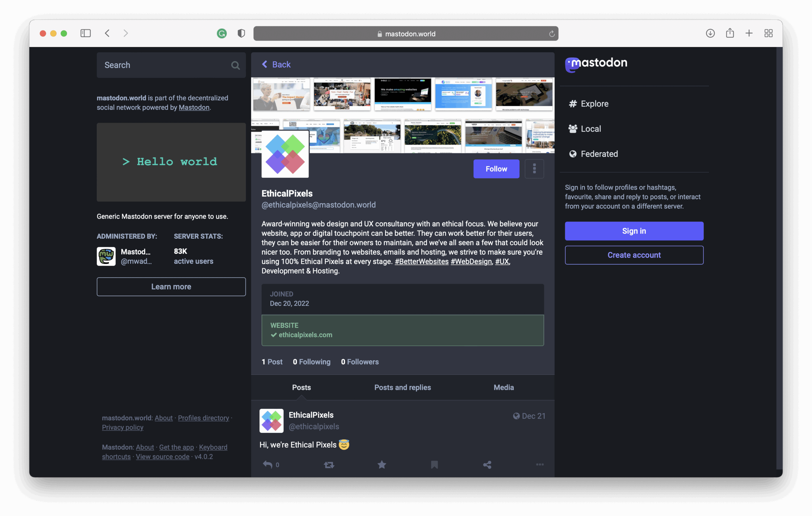Open the verified ethicalpixels.com link

tap(305, 335)
